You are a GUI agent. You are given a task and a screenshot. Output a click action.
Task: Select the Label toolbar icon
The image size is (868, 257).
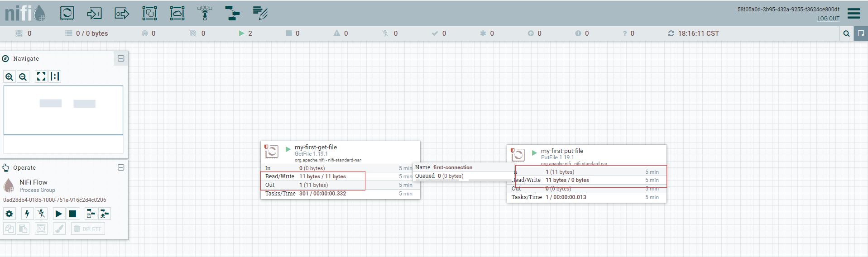coord(260,13)
